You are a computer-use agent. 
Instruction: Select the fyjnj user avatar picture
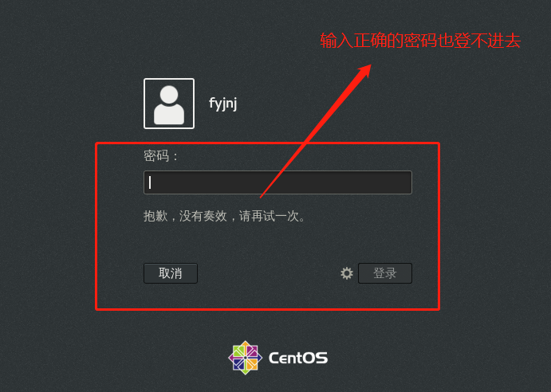(x=169, y=104)
